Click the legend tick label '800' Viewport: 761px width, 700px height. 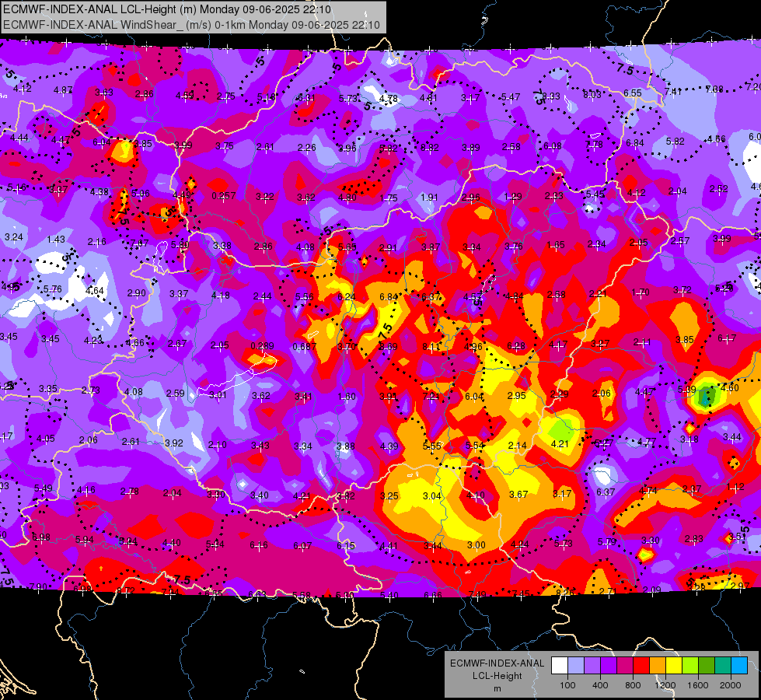pyautogui.click(x=633, y=685)
